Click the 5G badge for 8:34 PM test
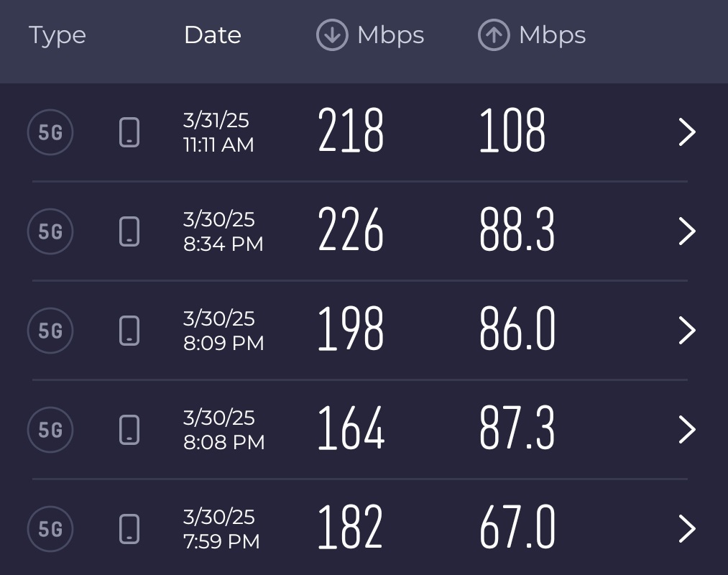728x575 pixels. 50,231
